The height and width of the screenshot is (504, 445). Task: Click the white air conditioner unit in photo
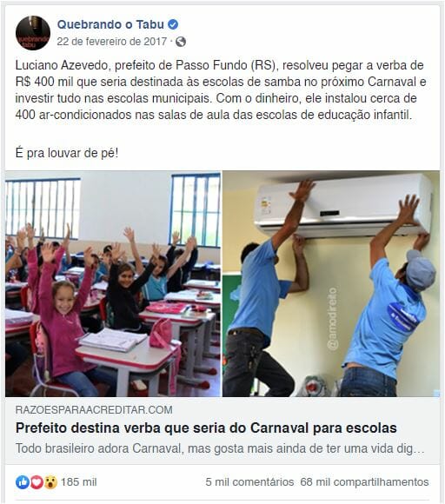pyautogui.click(x=343, y=206)
